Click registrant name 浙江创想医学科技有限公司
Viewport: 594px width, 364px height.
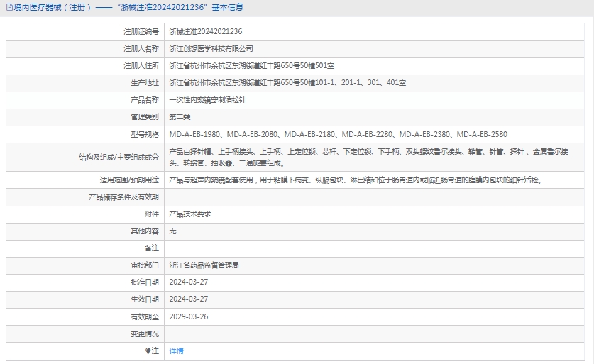click(x=211, y=49)
